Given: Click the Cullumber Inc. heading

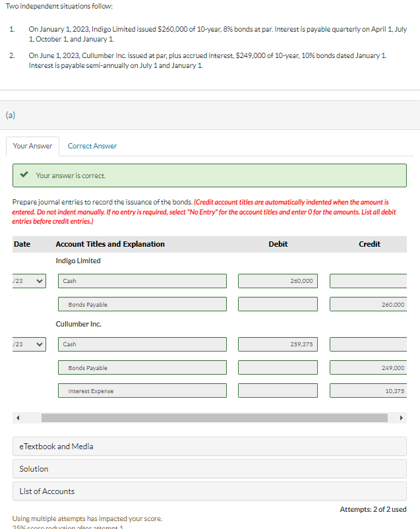Looking at the screenshot, I should (x=78, y=325).
